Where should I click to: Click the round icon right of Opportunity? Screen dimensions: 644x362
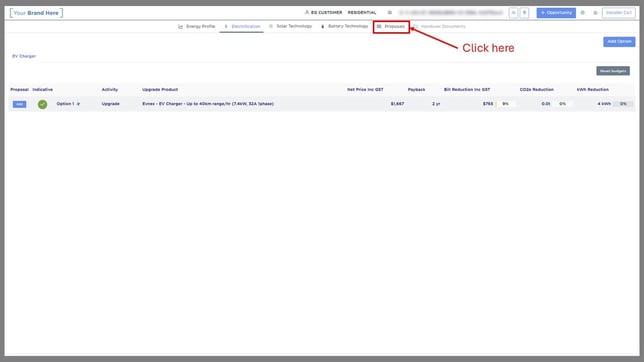582,13
